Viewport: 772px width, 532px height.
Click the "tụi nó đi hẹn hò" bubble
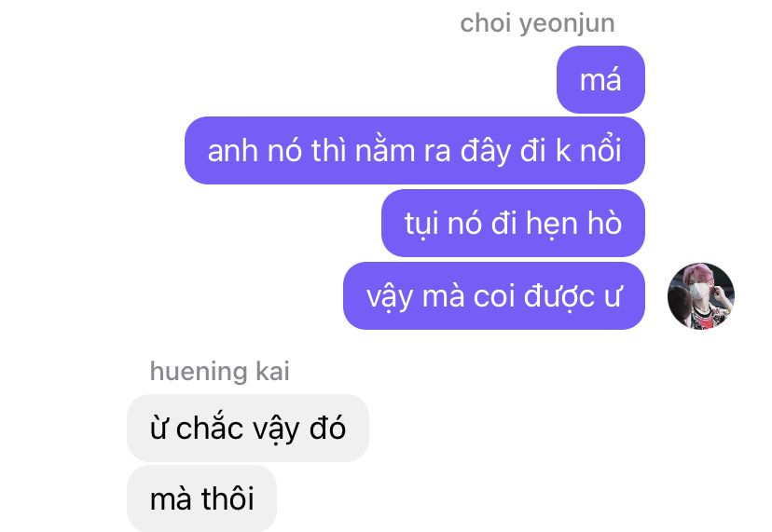(x=513, y=223)
